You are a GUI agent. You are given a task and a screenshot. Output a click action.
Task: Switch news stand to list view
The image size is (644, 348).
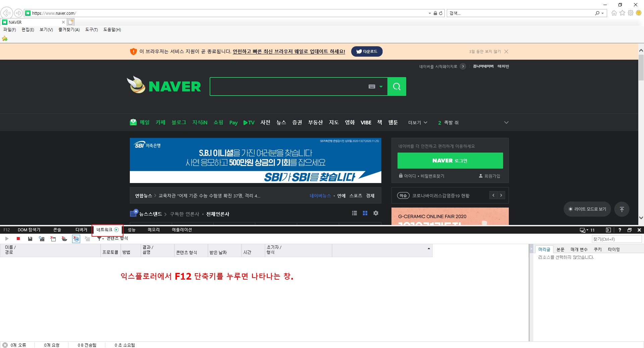[x=354, y=213]
